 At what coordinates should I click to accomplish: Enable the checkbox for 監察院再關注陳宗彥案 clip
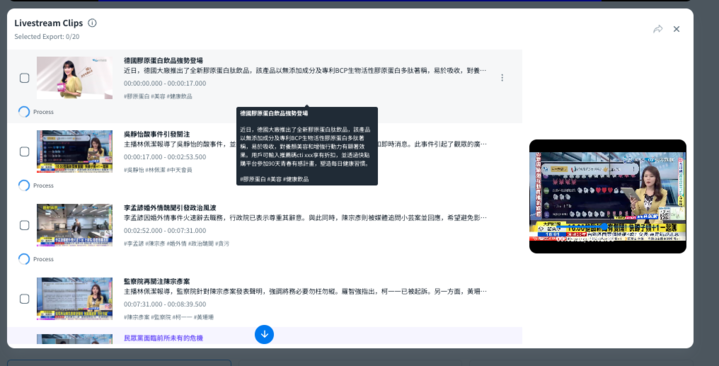pos(24,299)
